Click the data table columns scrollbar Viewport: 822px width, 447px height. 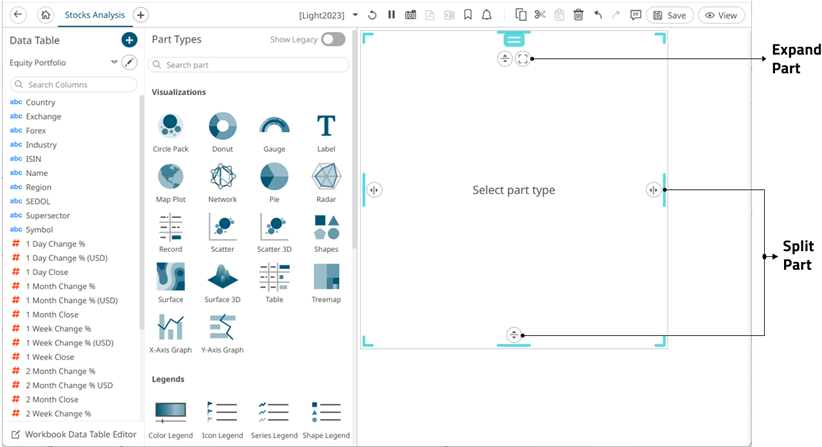(x=142, y=212)
